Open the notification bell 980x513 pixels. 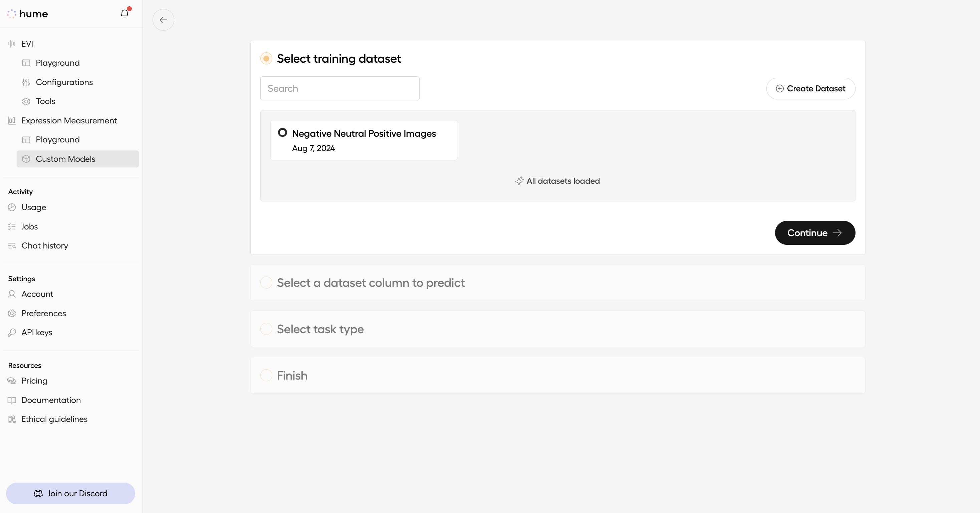pyautogui.click(x=125, y=13)
